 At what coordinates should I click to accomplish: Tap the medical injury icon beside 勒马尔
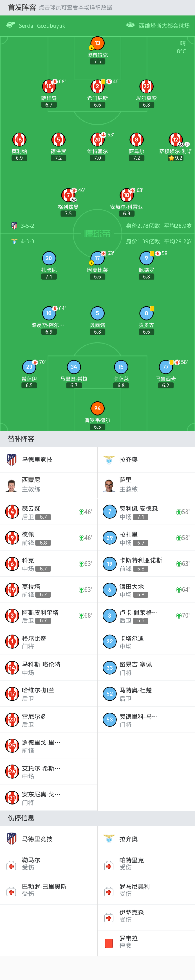[x=11, y=866]
